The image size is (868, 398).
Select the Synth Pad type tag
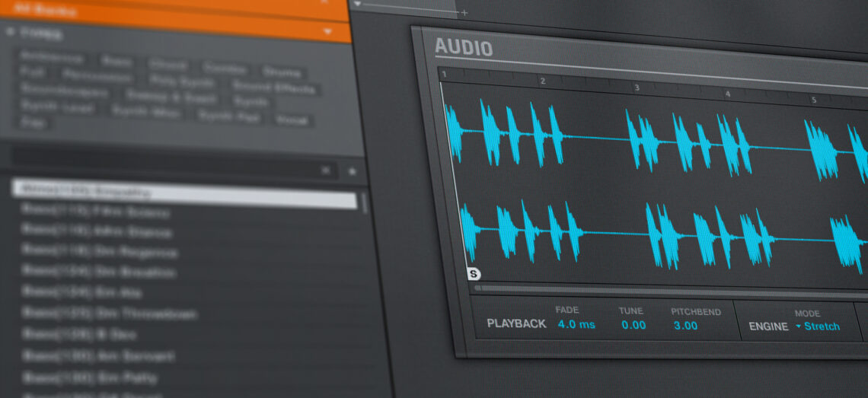click(230, 116)
